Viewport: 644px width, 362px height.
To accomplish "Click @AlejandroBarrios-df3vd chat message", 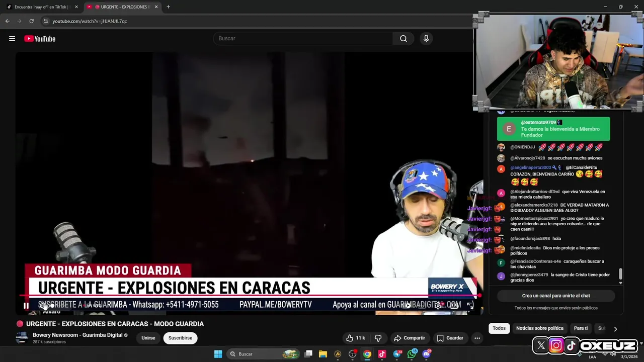I will pos(553,194).
